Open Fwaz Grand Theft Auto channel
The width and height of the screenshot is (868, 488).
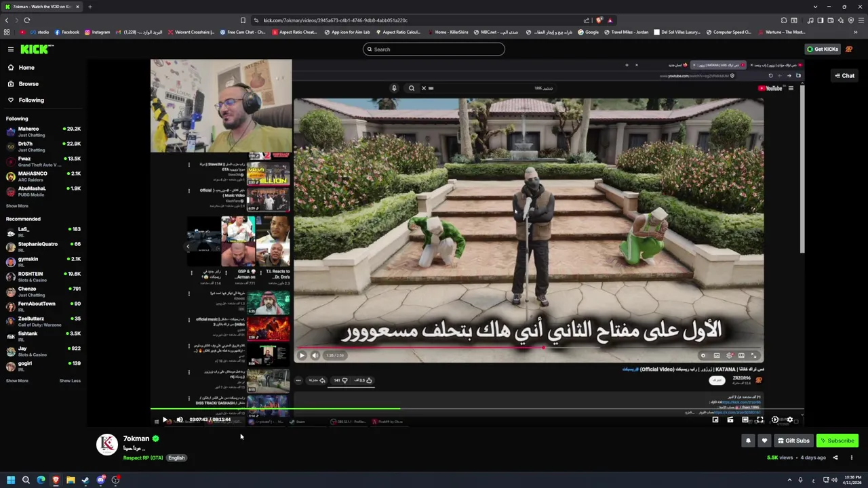[x=43, y=161]
